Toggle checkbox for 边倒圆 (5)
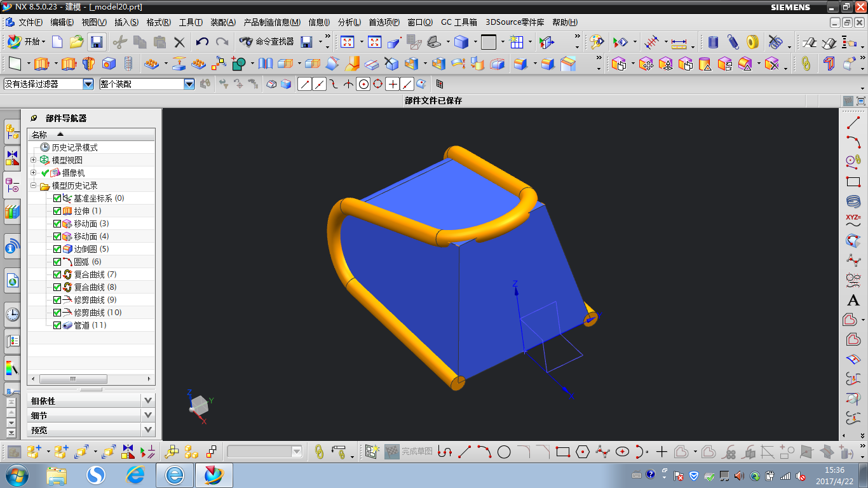Viewport: 868px width, 488px height. click(x=57, y=249)
